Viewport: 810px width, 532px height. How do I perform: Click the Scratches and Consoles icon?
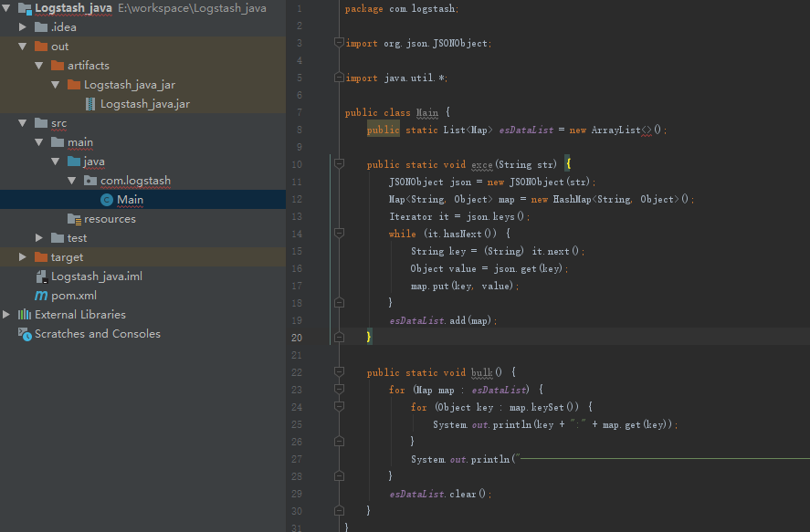click(x=25, y=334)
